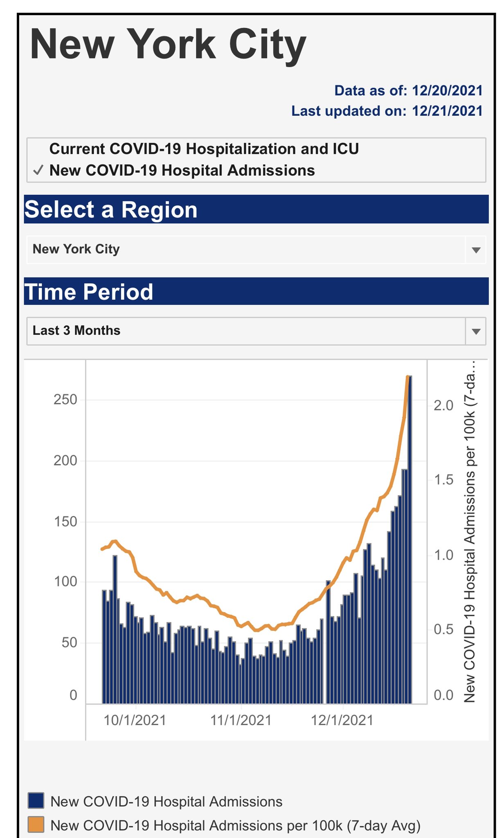The width and height of the screenshot is (504, 838).
Task: Click the orange per 100k legend swatch
Action: 36,825
